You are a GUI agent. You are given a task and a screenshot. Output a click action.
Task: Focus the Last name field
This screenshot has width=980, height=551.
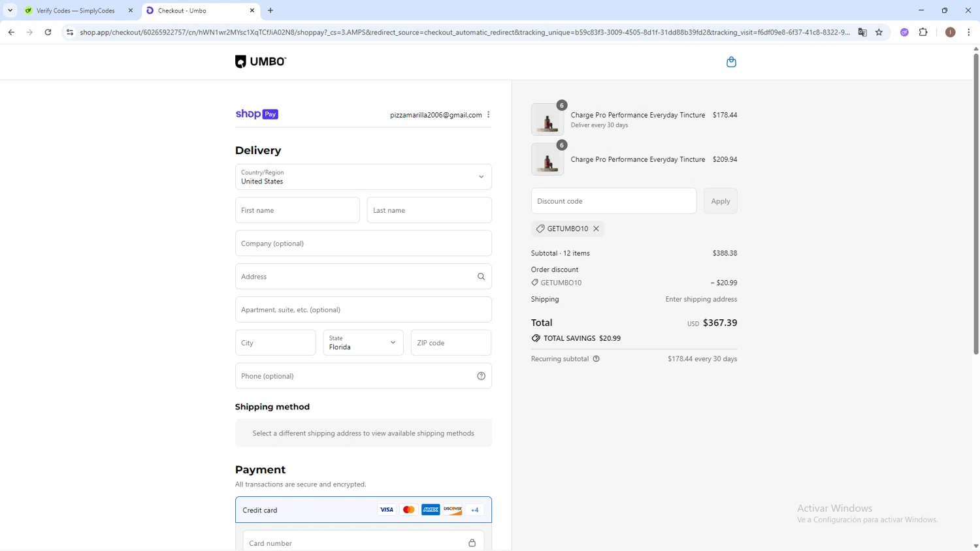(x=429, y=210)
